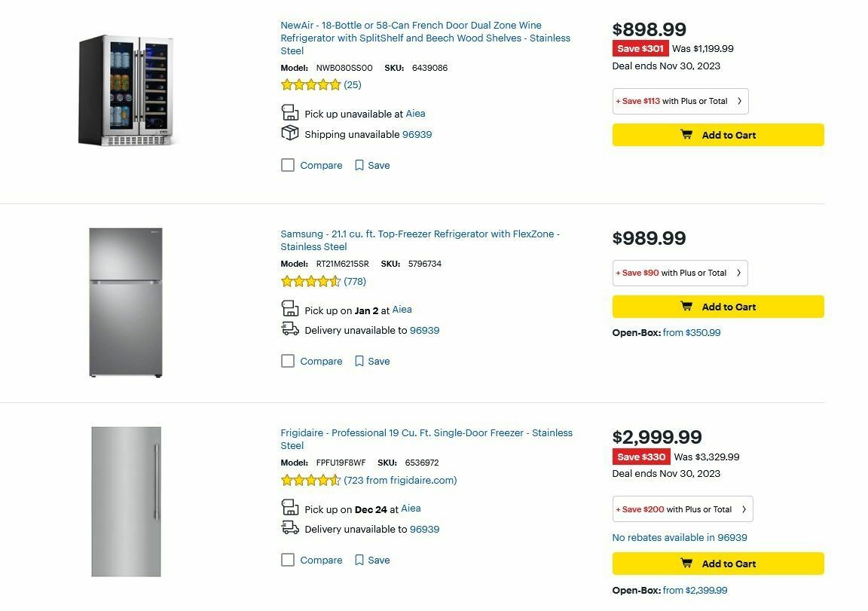The width and height of the screenshot is (868, 611).
Task: Click the cart icon in NewAir's Add to Cart button
Action: 686,135
